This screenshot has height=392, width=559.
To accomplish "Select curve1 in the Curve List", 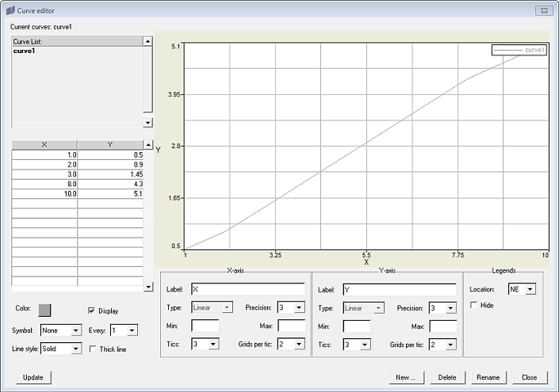I will pos(30,51).
